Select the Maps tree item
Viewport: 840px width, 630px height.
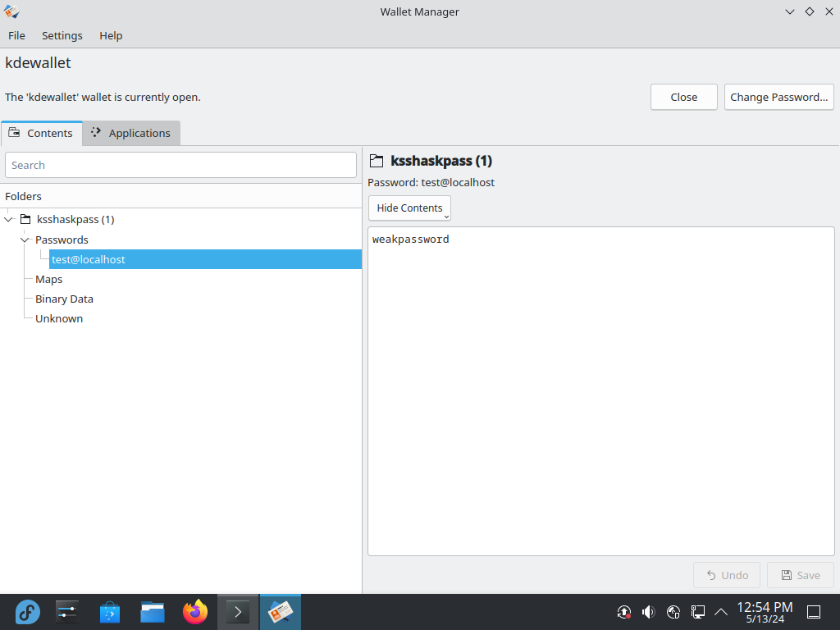(48, 279)
